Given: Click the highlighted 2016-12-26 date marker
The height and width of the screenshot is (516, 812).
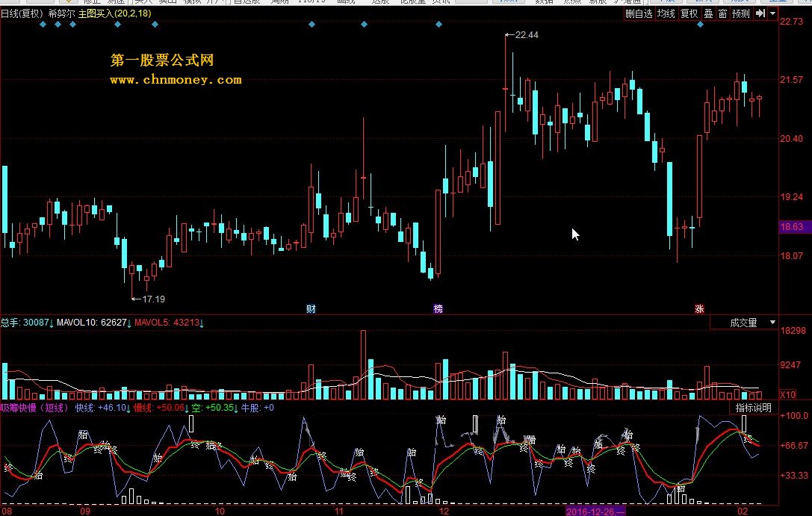Looking at the screenshot, I should pos(595,512).
